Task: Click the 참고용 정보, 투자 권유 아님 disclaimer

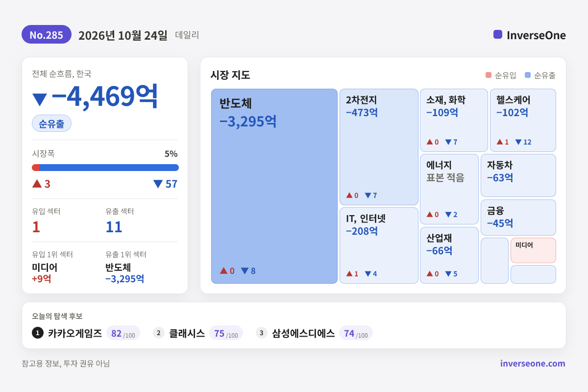Action: [x=66, y=364]
